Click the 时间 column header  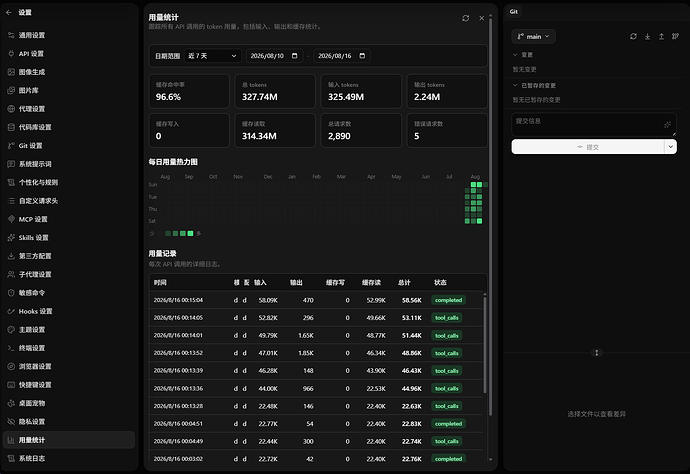(x=160, y=283)
